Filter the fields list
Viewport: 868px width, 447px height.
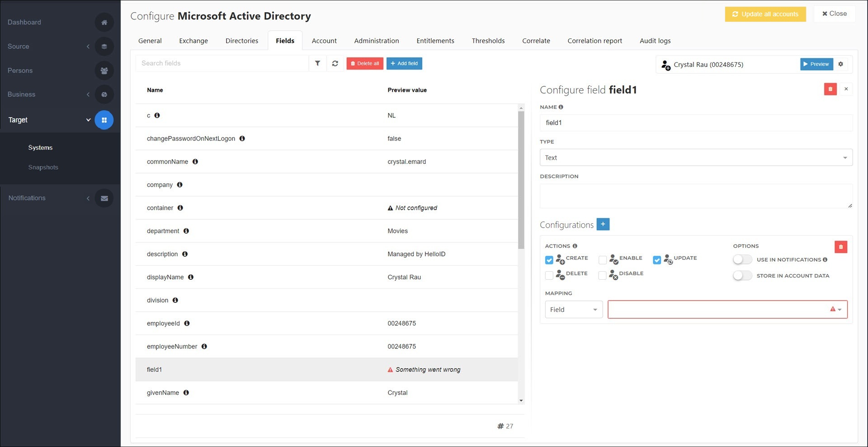point(317,63)
